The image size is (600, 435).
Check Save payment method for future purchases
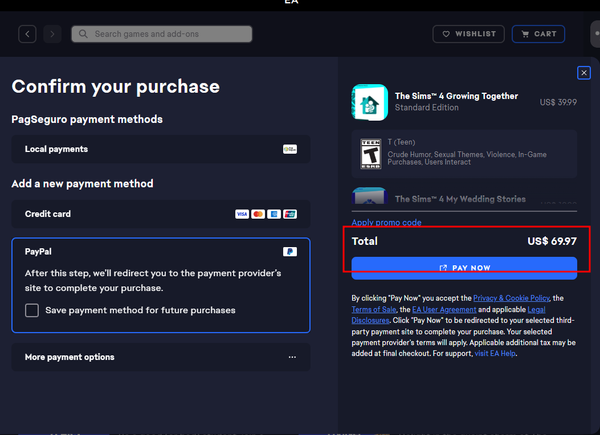32,310
